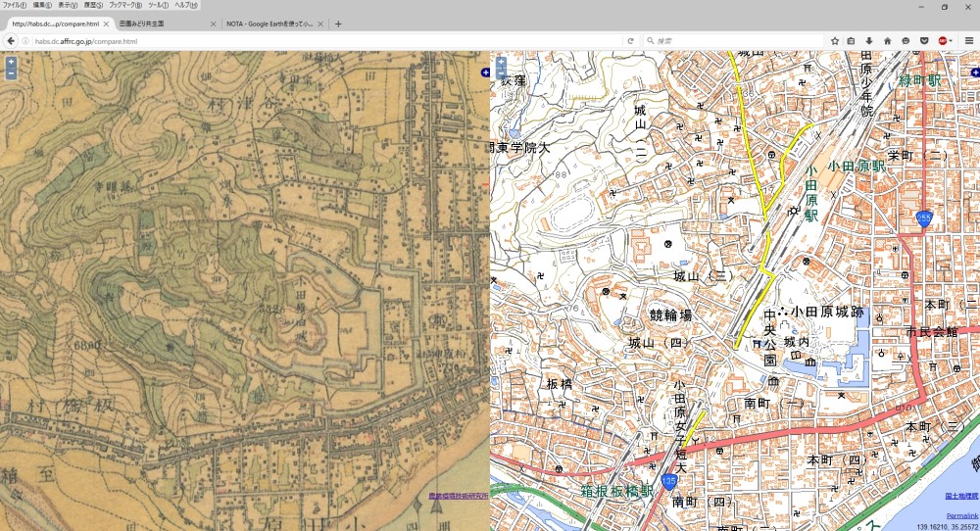The width and height of the screenshot is (980, 531).
Task: Open the Firefox hamburger menu
Action: click(x=969, y=41)
